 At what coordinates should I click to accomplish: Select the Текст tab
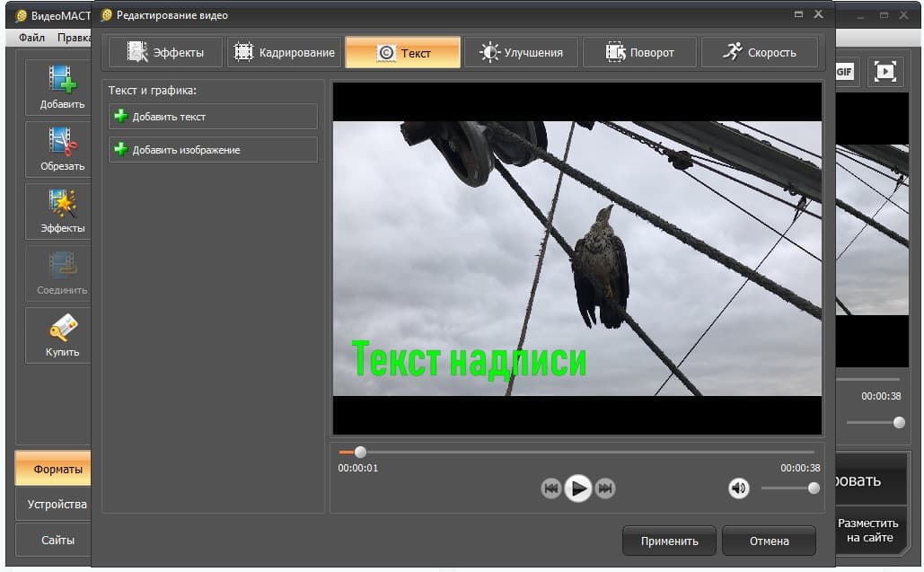tap(403, 52)
